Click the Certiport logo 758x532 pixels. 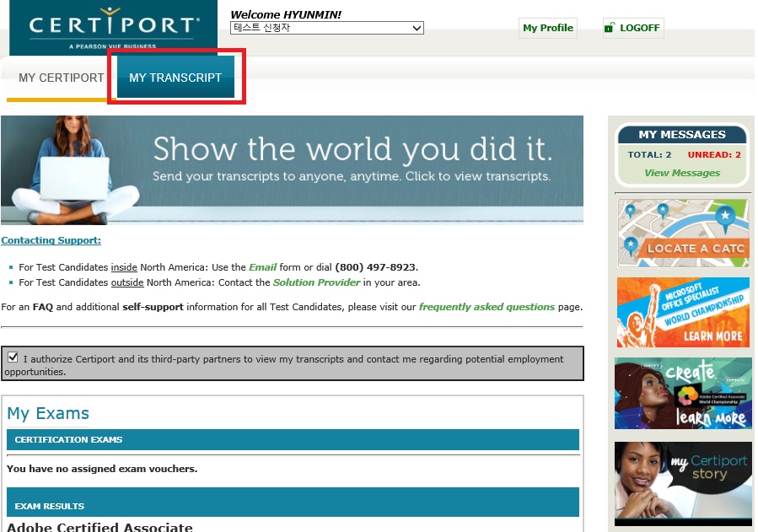[113, 27]
